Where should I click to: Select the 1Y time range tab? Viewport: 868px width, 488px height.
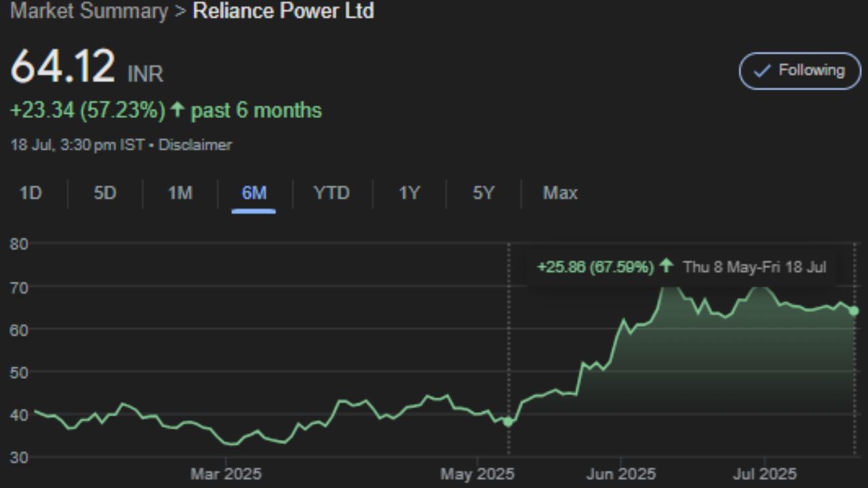(x=410, y=193)
